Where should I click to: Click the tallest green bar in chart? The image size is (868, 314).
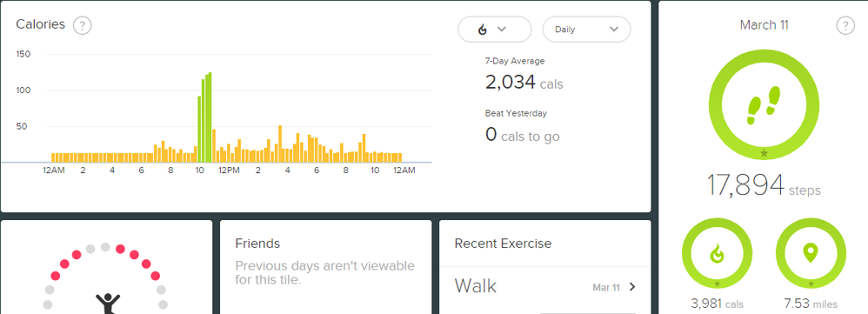pos(210,117)
